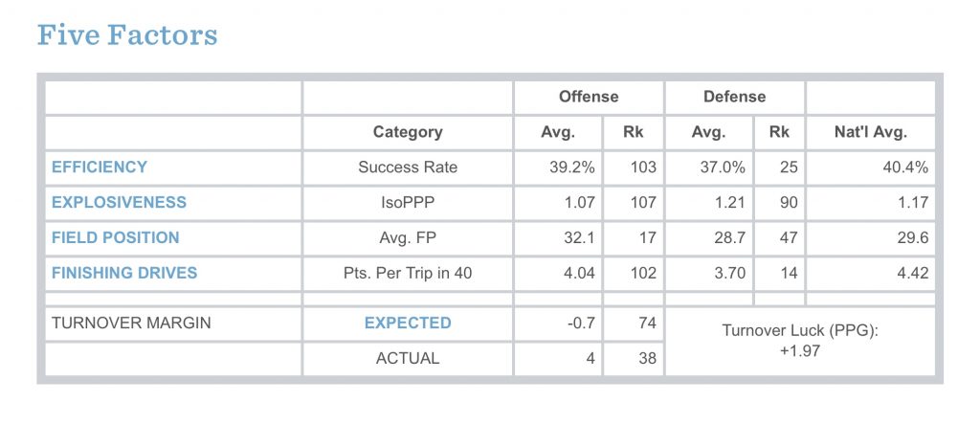Select the Pts. Per Trip in 40 cell

tap(408, 273)
